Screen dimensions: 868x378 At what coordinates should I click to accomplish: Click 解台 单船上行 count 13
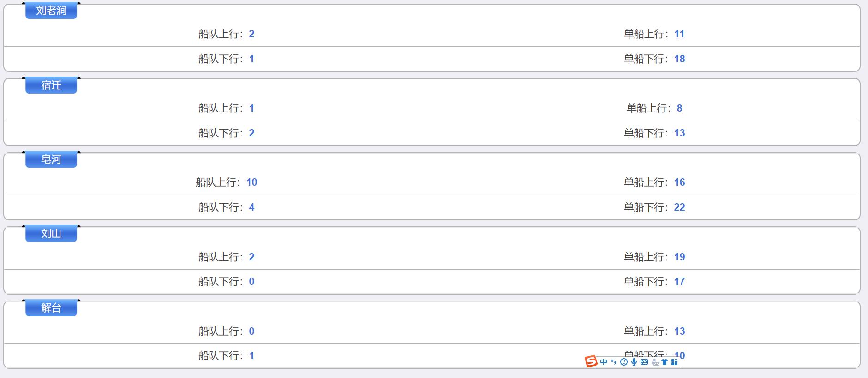(x=679, y=331)
